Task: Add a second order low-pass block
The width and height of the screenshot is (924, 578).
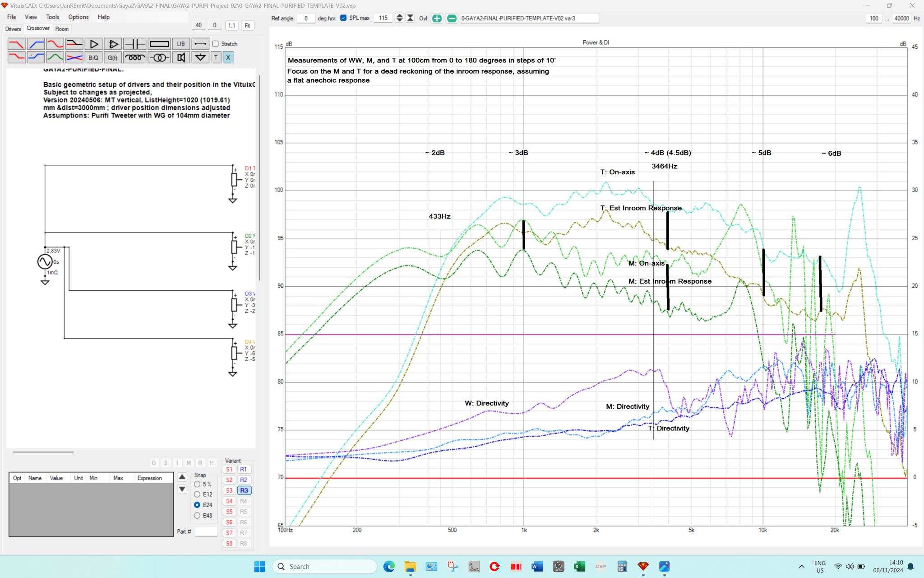Action: pos(16,57)
